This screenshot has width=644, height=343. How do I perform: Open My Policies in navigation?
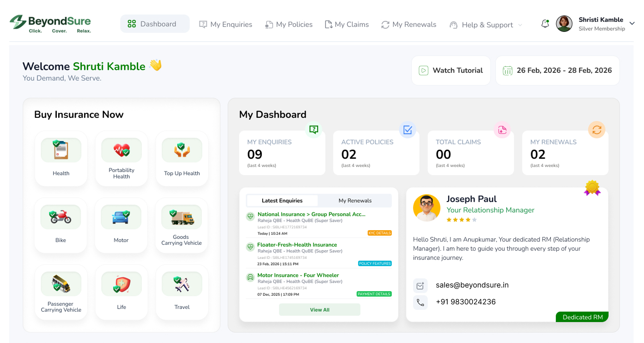tap(289, 25)
